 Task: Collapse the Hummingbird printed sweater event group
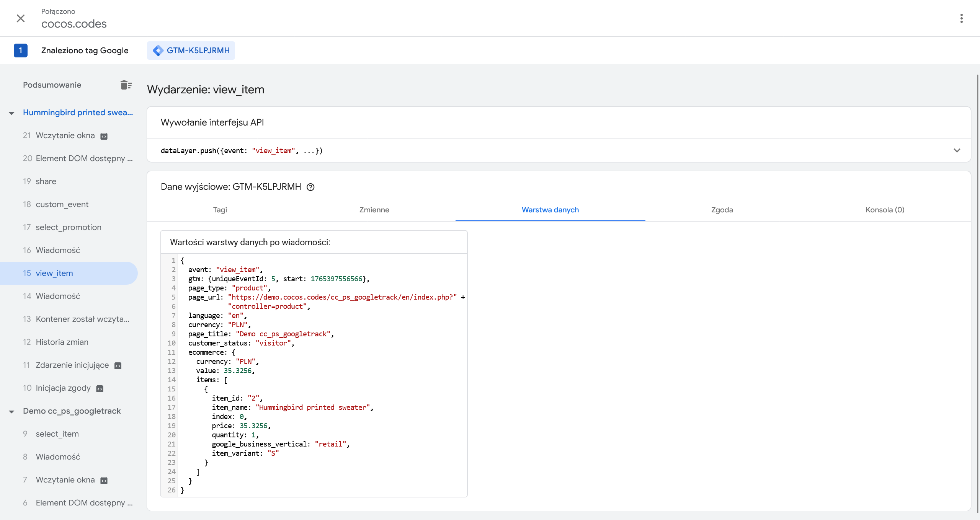click(x=11, y=113)
